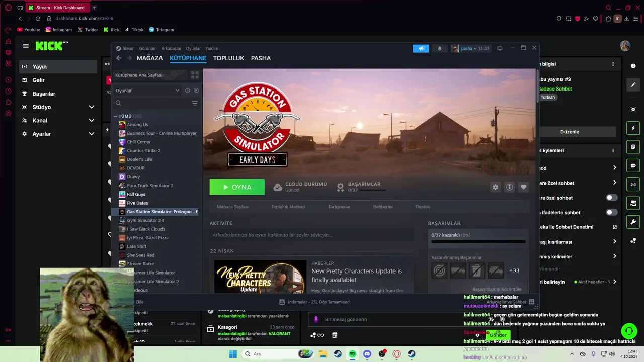This screenshot has height=362, width=644.
Task: Open the Arkadaşlar menu
Action: (x=171, y=49)
